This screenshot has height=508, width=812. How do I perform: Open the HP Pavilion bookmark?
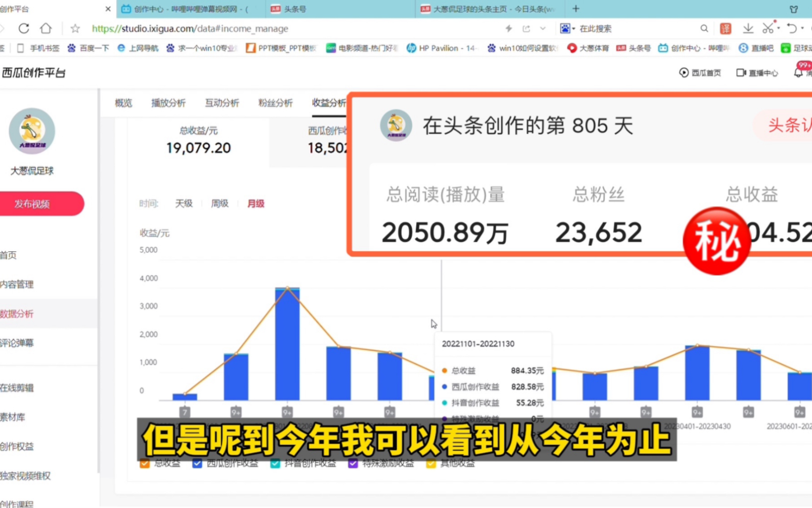pyautogui.click(x=441, y=48)
